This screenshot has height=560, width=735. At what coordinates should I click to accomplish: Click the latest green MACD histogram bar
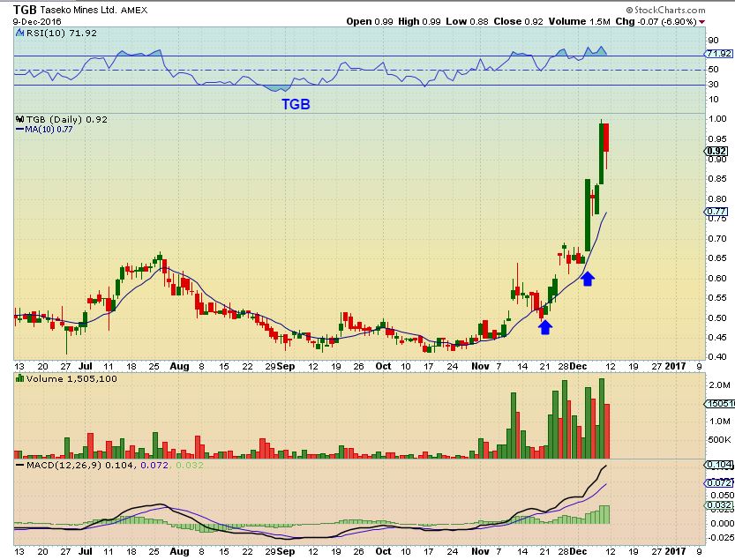click(607, 514)
